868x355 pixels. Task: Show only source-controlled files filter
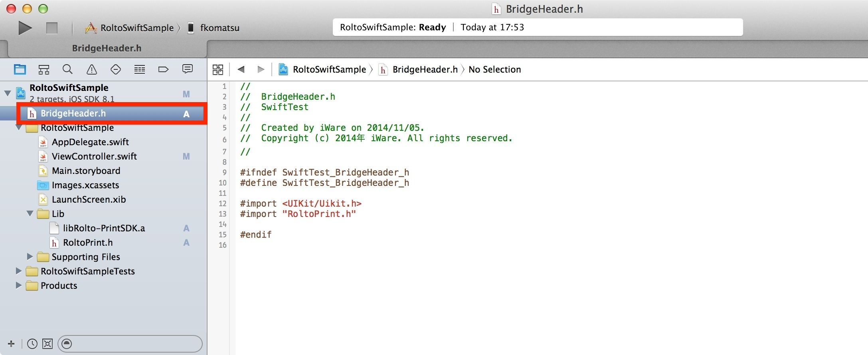tap(47, 343)
